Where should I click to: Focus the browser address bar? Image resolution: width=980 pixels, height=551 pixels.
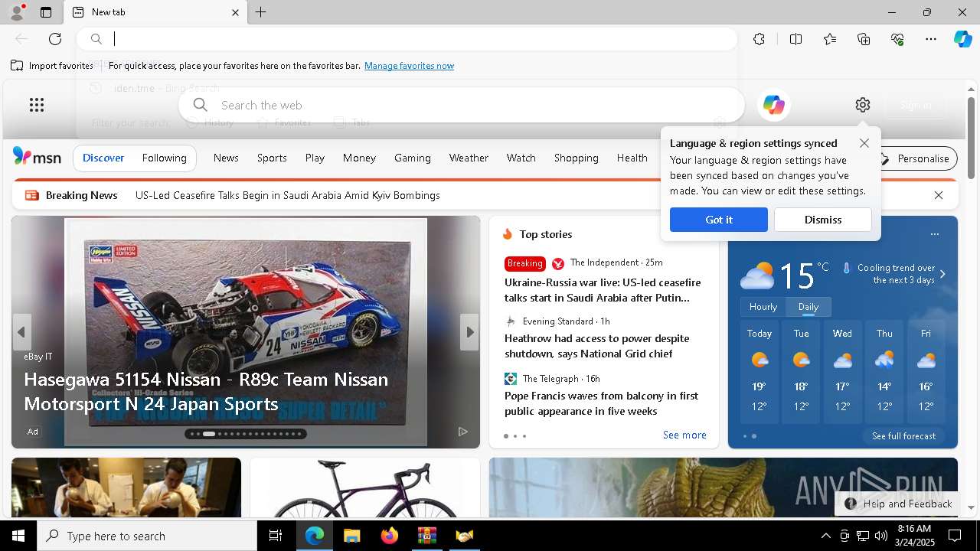click(407, 39)
